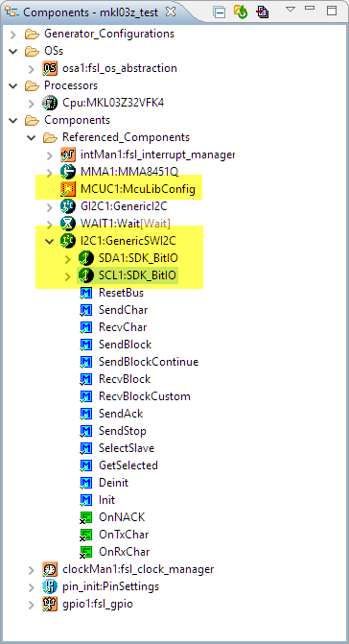Click the pin_init PinSettings icon

click(x=50, y=586)
